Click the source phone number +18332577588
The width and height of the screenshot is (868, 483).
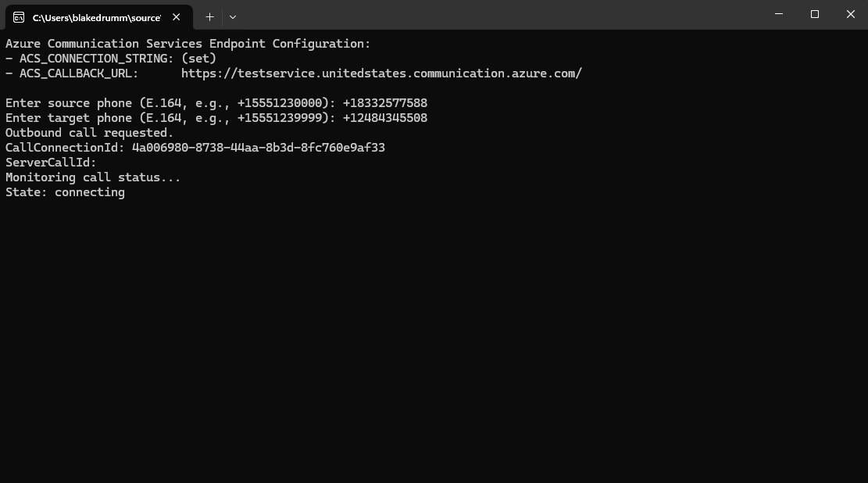[384, 103]
